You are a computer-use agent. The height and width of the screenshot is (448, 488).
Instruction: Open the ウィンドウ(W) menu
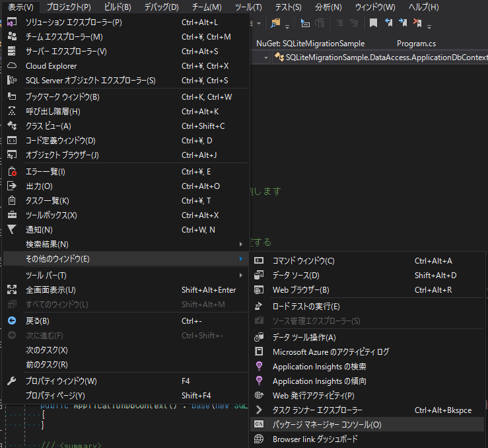point(375,7)
